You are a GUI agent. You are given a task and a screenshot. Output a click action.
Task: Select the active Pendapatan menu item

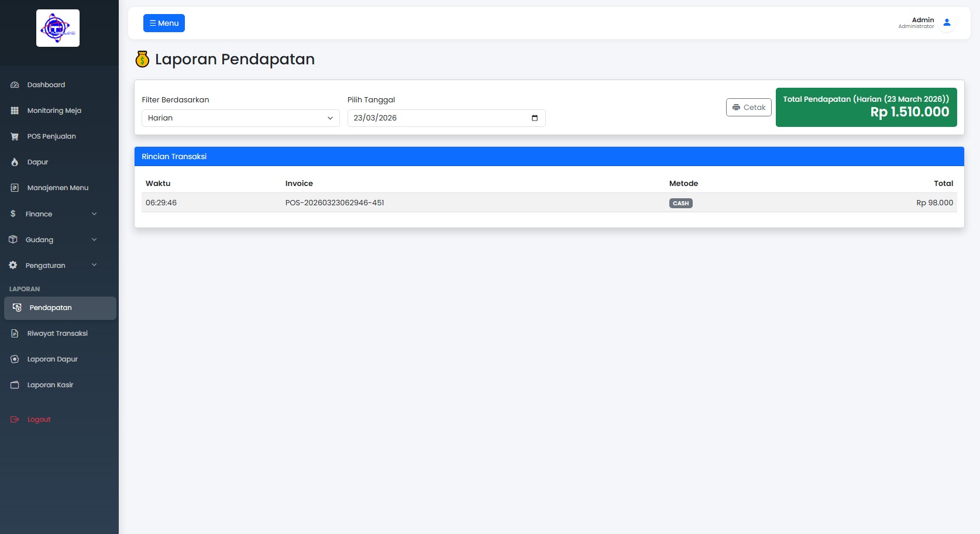pyautogui.click(x=60, y=308)
